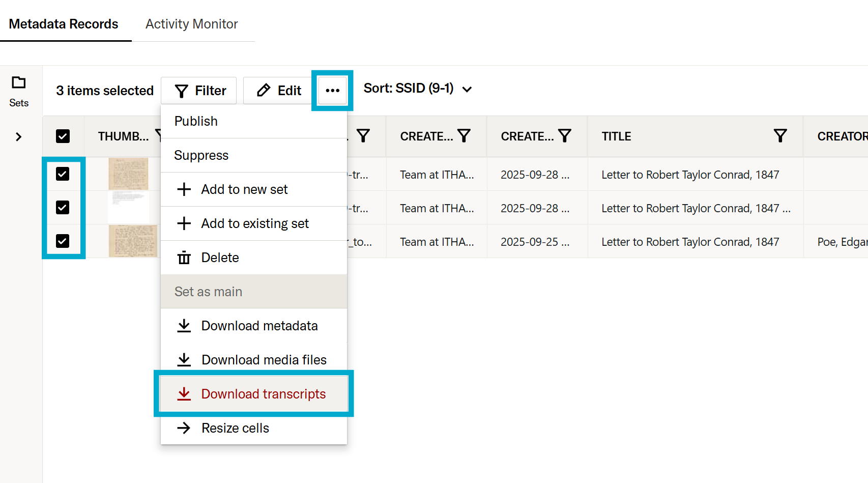
Task: Select Add to new set option
Action: pyautogui.click(x=254, y=189)
